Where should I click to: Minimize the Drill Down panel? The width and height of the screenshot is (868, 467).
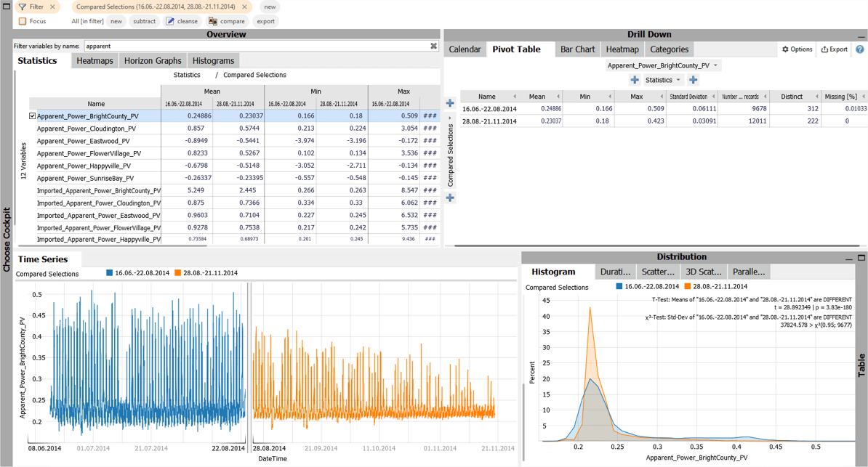(x=861, y=36)
